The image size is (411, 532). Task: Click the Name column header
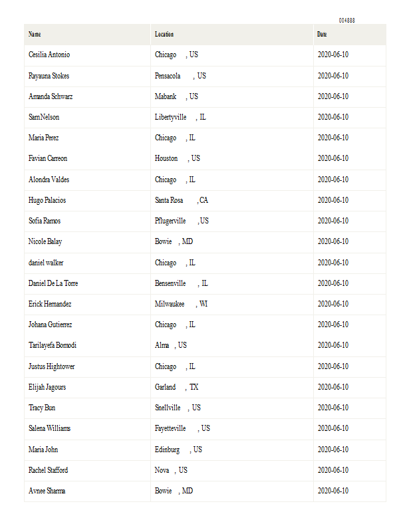tap(35, 34)
